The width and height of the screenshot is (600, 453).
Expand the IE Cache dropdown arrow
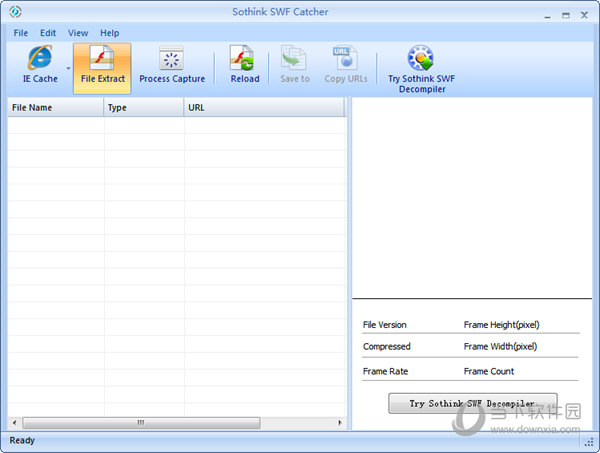(x=68, y=68)
